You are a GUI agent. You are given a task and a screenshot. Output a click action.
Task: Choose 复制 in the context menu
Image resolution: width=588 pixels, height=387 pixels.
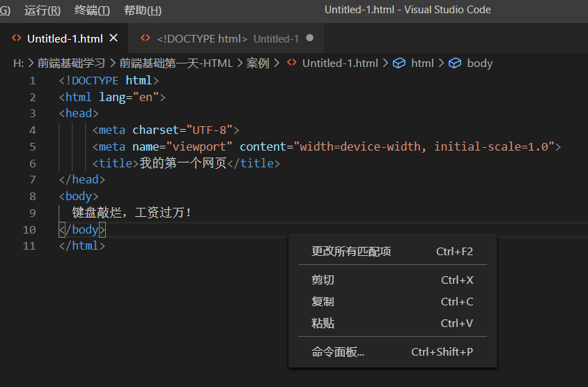coord(323,301)
